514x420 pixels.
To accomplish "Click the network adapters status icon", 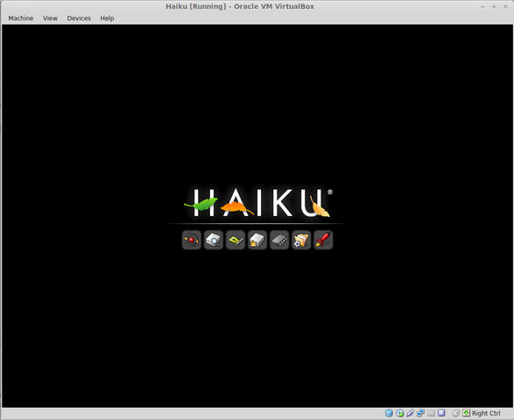I will [x=420, y=413].
